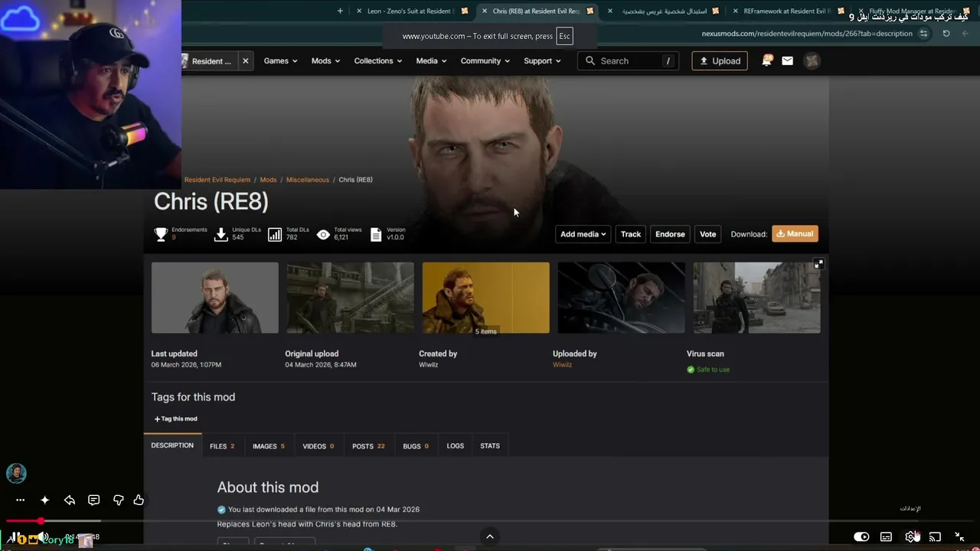The image size is (980, 551).
Task: Open the Media dropdown menu
Action: [x=431, y=61]
